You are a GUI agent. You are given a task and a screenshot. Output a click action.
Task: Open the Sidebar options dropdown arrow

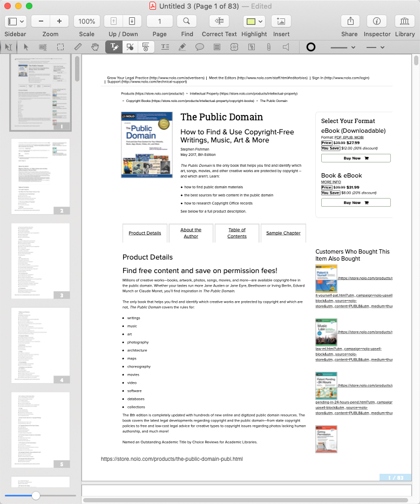(22, 21)
